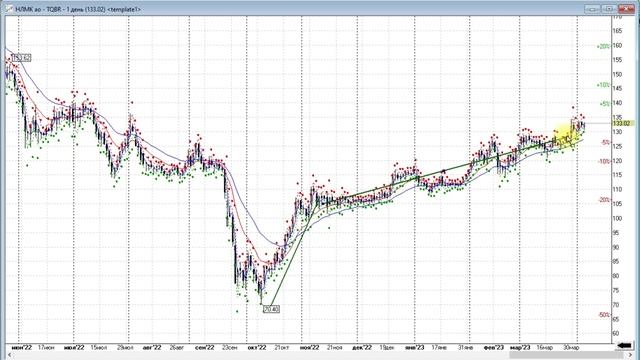Click the мар'23 date label on the time axis
Screen dimensions: 640x360
click(520, 347)
